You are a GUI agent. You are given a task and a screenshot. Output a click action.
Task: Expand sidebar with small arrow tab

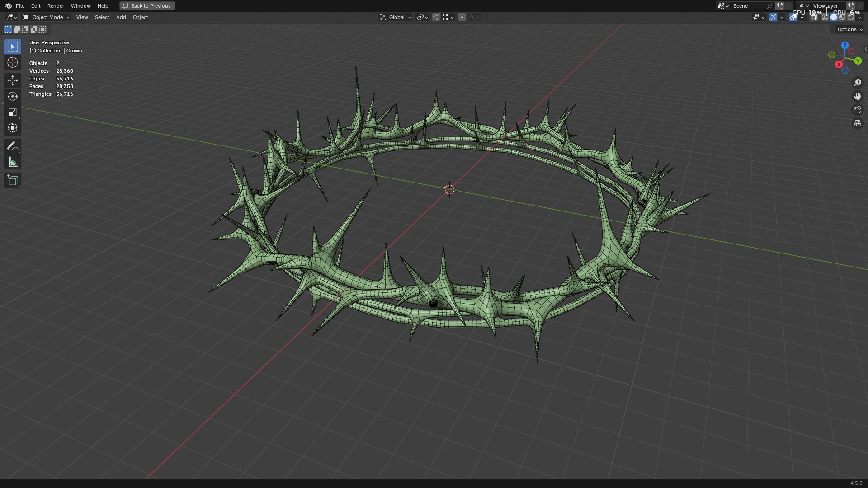[865, 49]
